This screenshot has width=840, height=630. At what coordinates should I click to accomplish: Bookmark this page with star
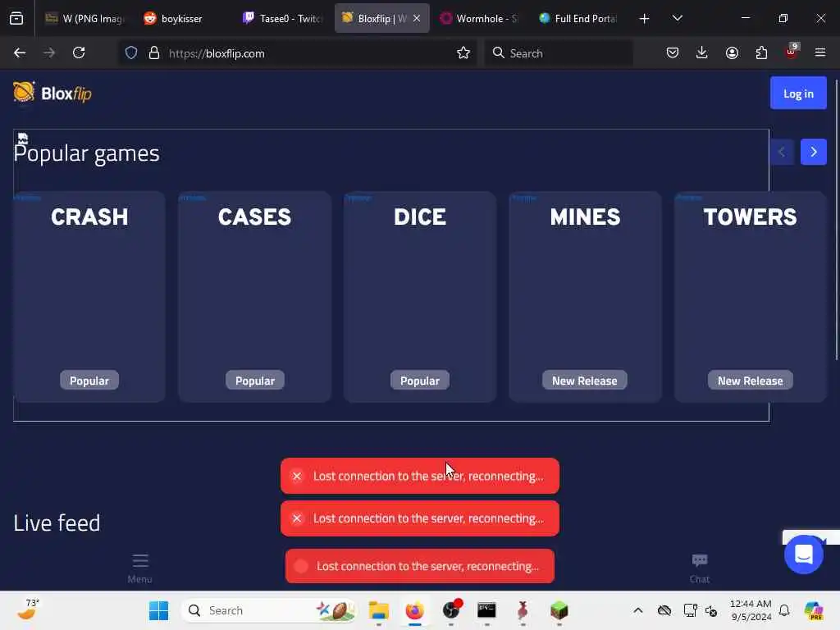tap(463, 53)
